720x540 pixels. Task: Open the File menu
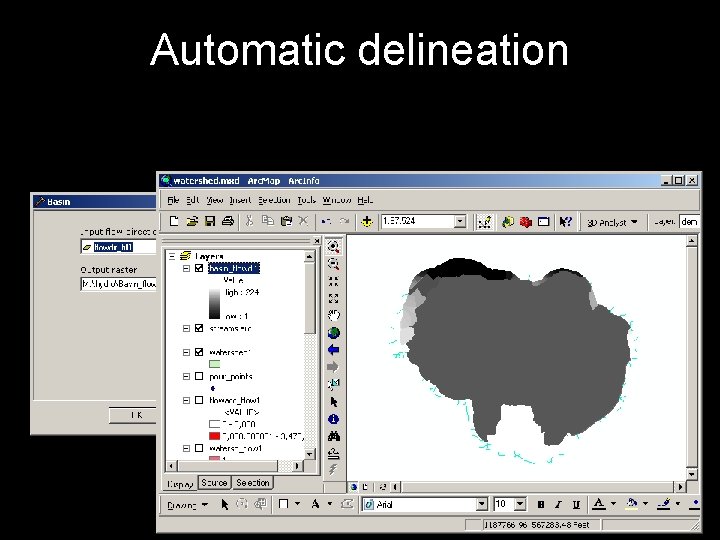(x=173, y=200)
